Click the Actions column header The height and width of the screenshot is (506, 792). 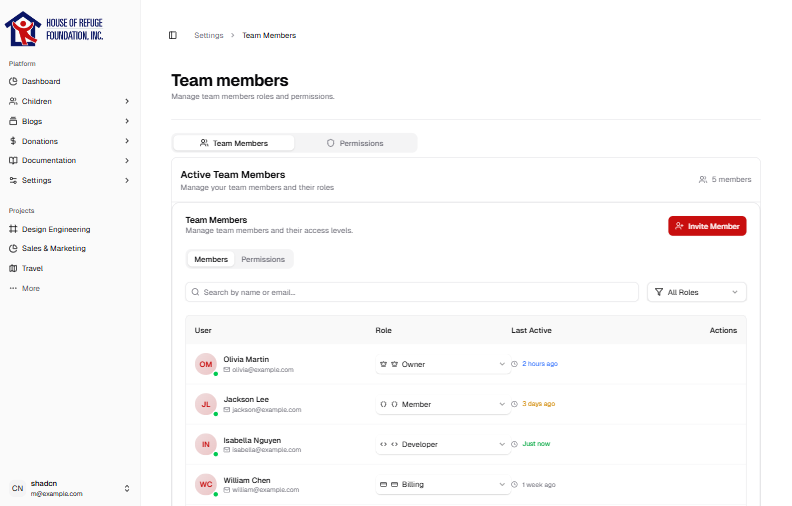point(723,330)
